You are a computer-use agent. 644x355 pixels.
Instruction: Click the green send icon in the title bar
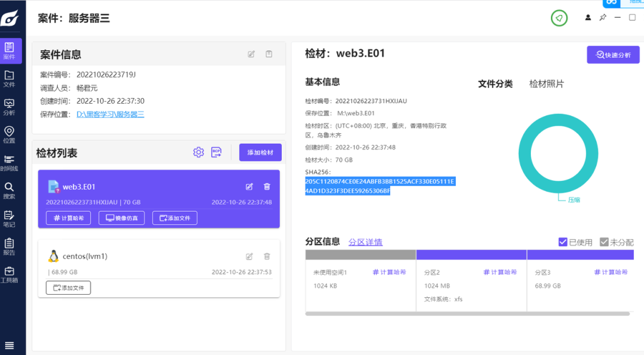(558, 18)
